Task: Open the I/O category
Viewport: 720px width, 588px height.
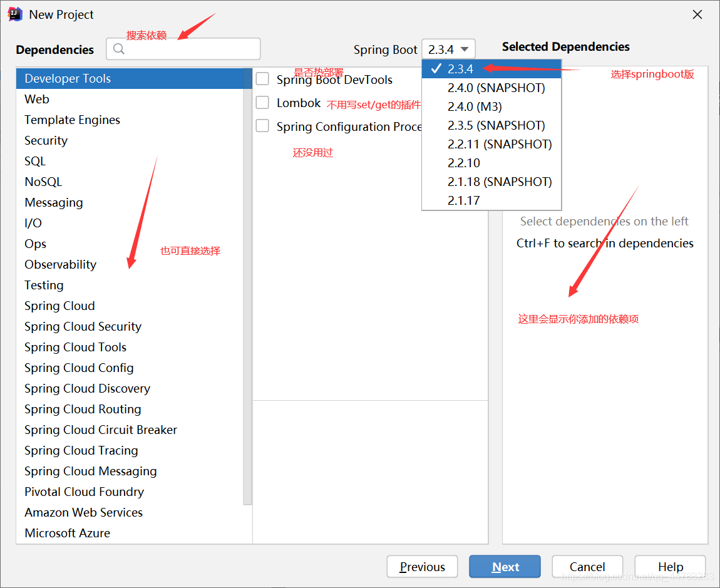Action: coord(130,224)
